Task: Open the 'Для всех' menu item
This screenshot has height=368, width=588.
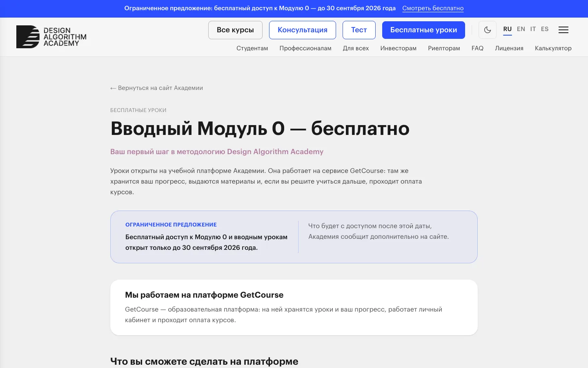Action: (356, 48)
